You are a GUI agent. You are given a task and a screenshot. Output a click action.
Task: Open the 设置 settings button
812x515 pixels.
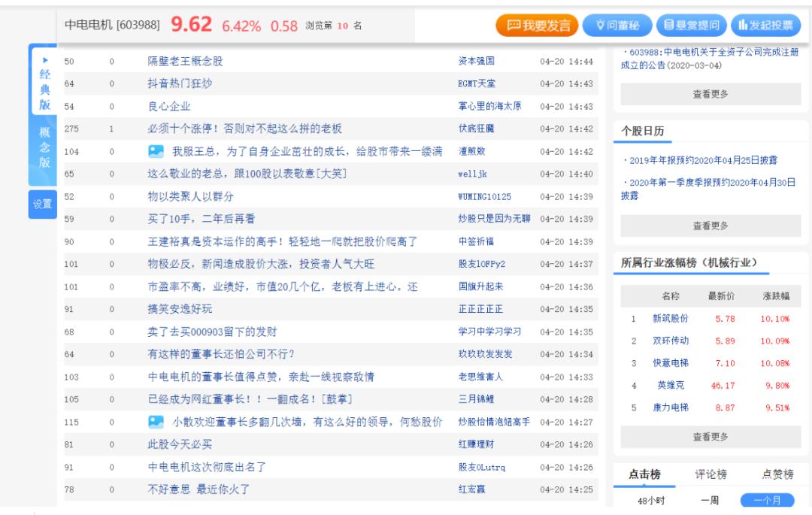pyautogui.click(x=42, y=204)
